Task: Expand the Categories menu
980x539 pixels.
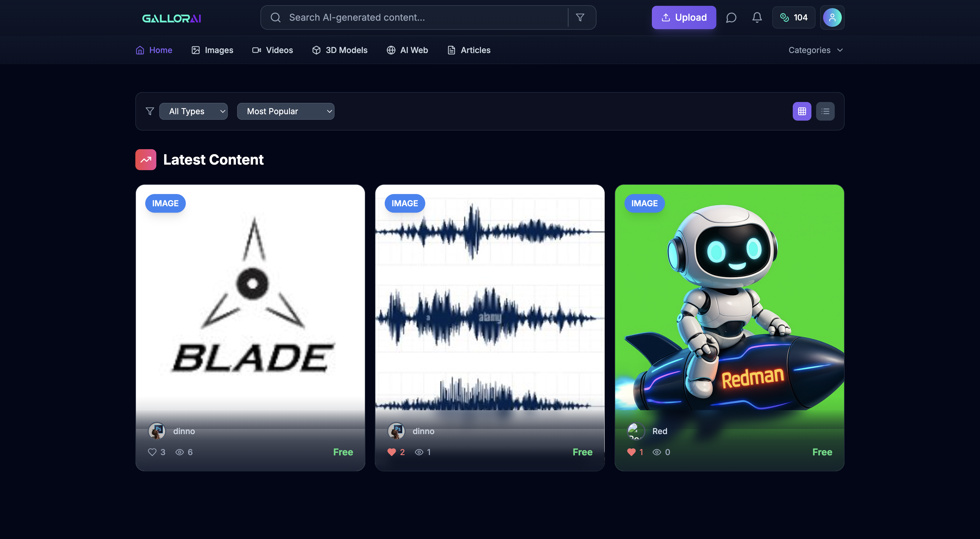Action: pyautogui.click(x=815, y=50)
